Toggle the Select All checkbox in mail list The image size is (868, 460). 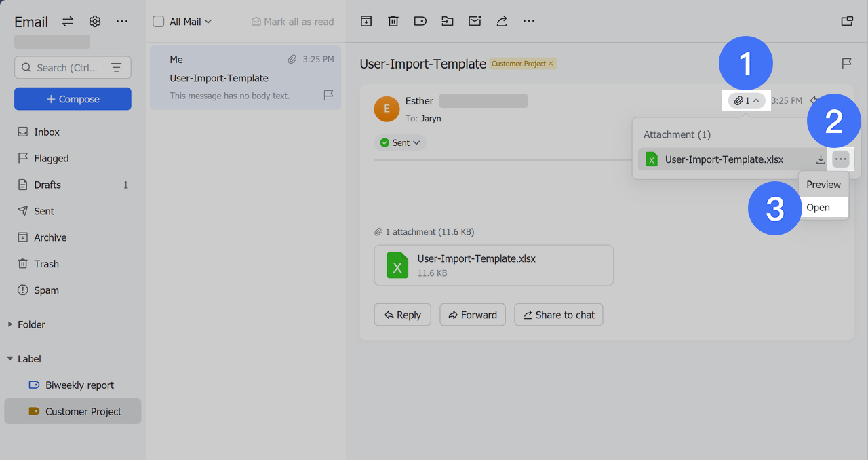(x=158, y=21)
